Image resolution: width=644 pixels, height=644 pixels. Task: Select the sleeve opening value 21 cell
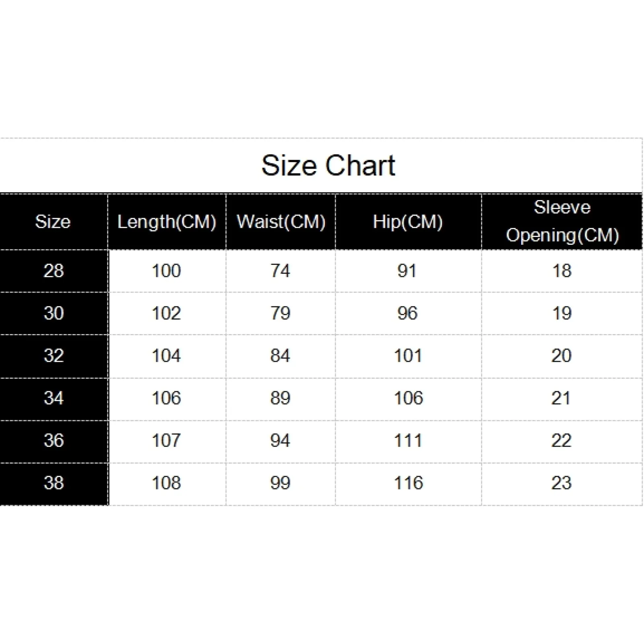pos(561,398)
